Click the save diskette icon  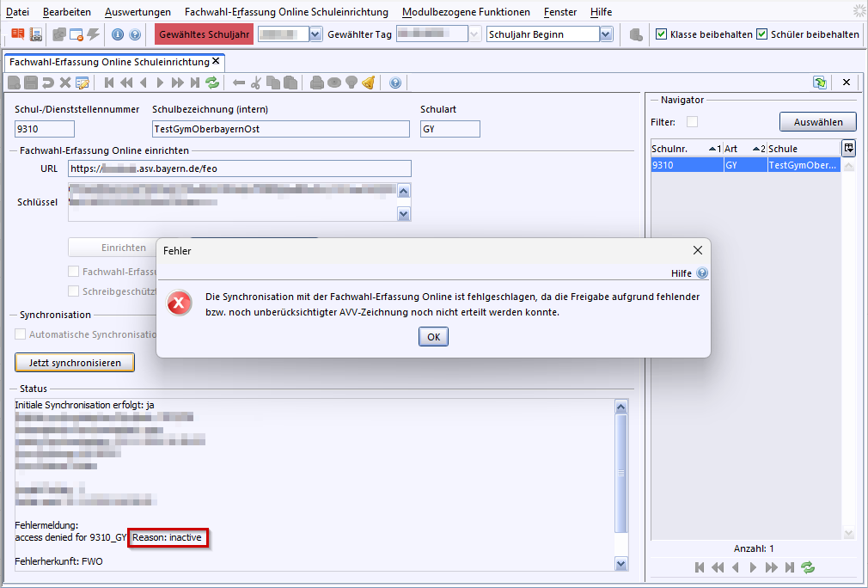[x=31, y=83]
